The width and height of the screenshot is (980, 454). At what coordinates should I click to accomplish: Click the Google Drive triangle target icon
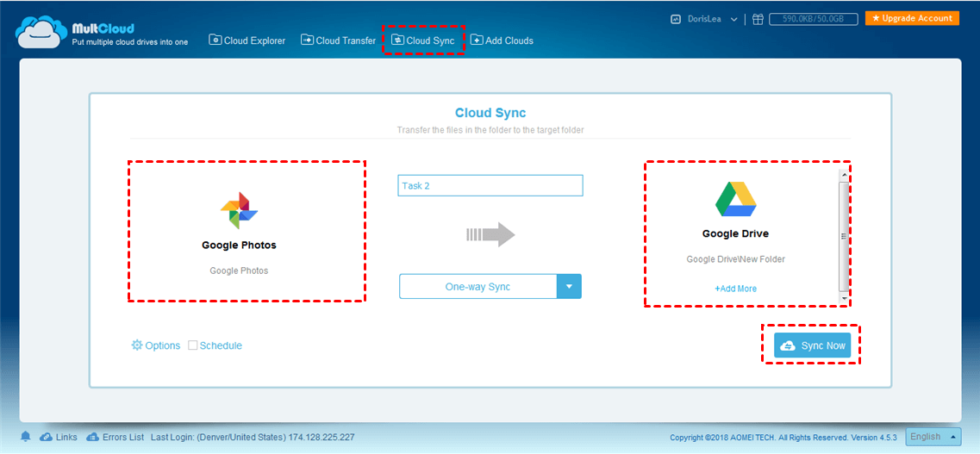point(735,199)
